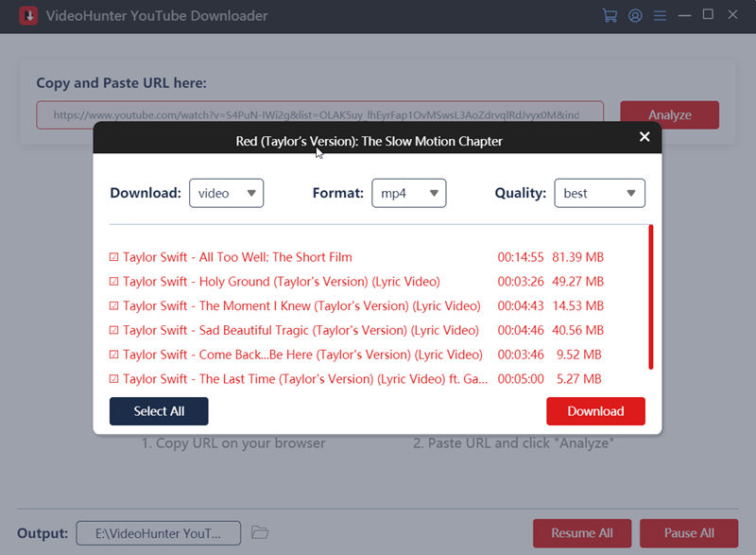Click the Analyze button
Screen dimensions: 756x555
click(x=669, y=115)
